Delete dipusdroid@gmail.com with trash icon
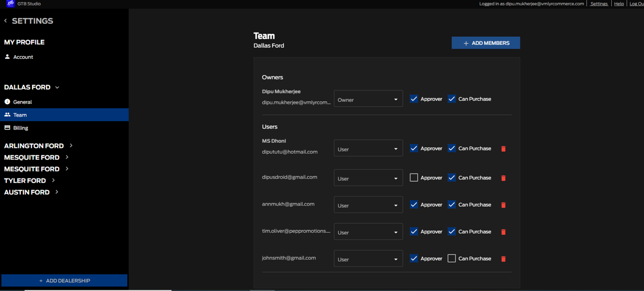 click(x=503, y=178)
